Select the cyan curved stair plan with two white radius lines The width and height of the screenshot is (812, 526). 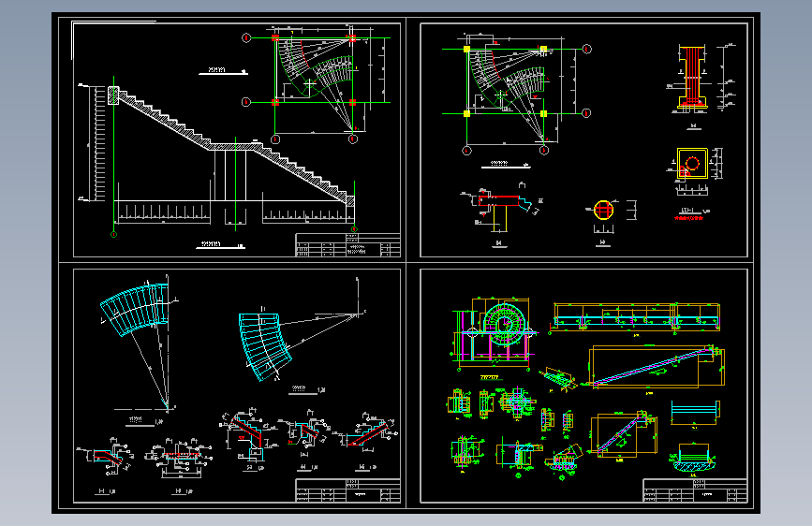click(302, 329)
